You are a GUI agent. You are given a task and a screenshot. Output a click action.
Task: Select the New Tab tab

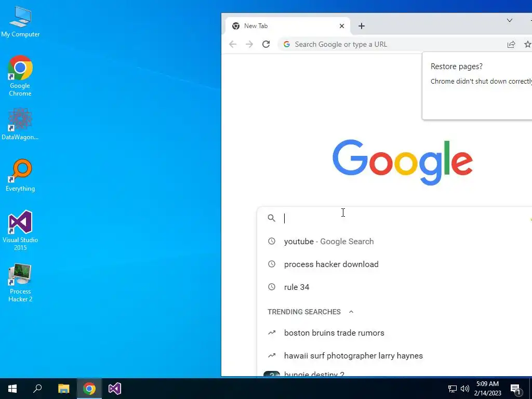tap(288, 26)
